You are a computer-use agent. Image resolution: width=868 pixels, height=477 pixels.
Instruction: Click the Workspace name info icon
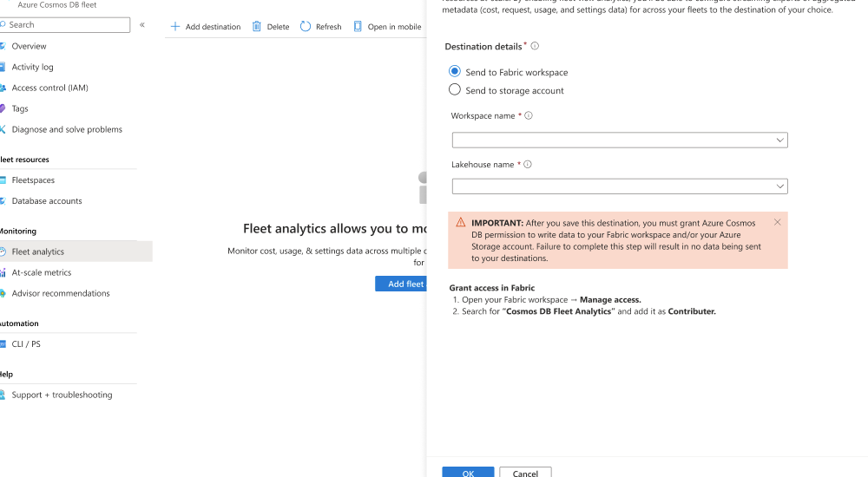529,115
